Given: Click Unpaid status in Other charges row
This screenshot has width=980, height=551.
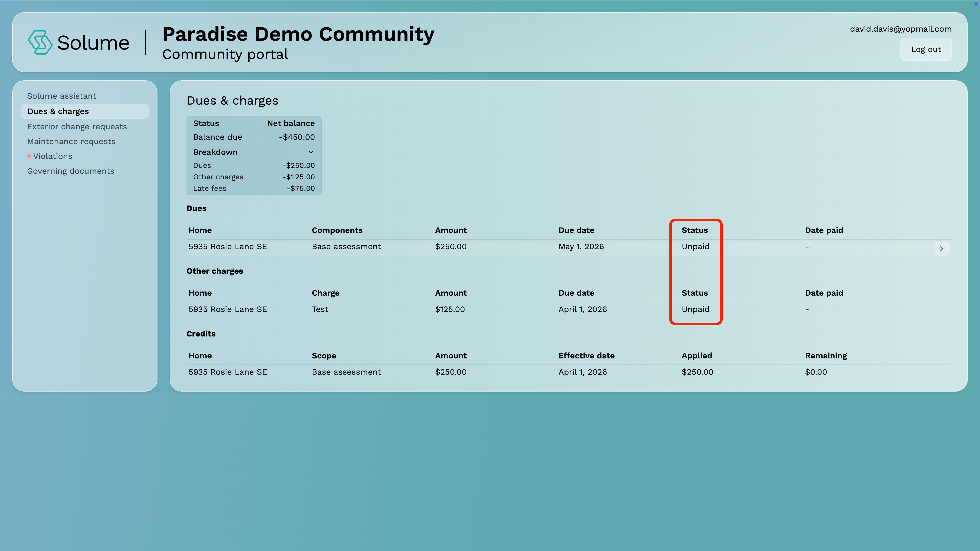Looking at the screenshot, I should (x=695, y=309).
